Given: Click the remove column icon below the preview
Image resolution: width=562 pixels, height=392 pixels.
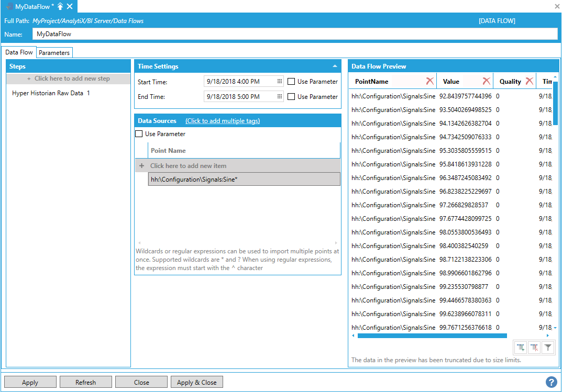Looking at the screenshot, I should (534, 347).
